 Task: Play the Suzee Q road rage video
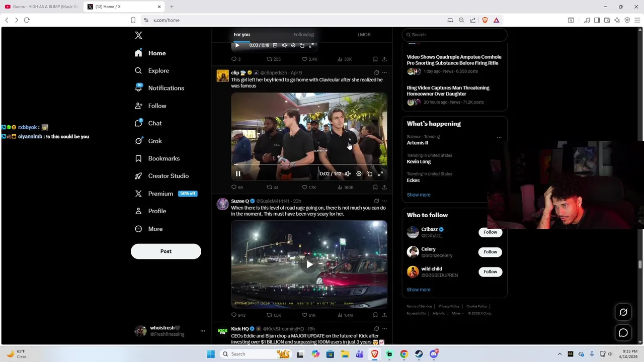click(309, 264)
